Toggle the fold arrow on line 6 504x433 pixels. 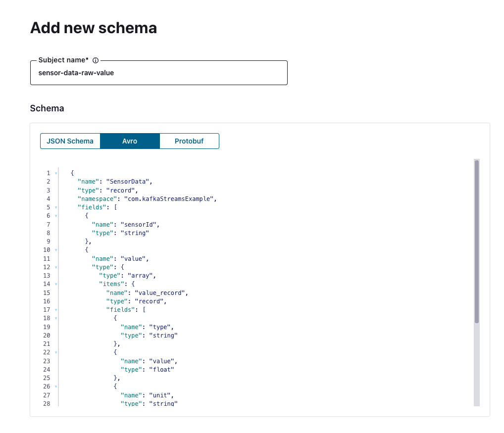(56, 216)
